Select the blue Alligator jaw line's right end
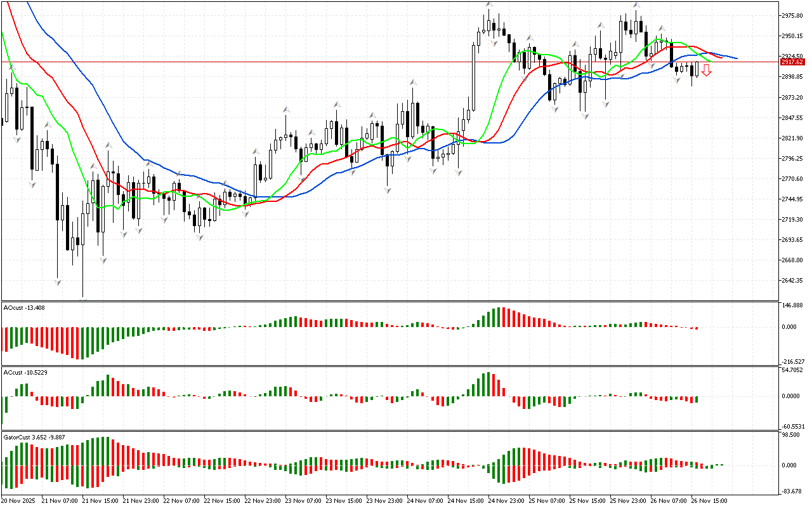The height and width of the screenshot is (508, 812). [x=735, y=58]
